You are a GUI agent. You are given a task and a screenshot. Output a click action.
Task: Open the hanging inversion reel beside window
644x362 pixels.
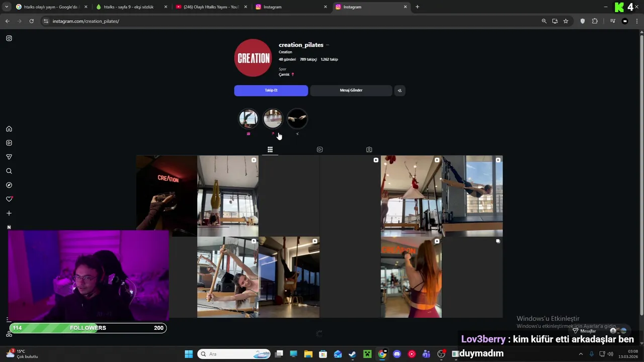tap(289, 278)
